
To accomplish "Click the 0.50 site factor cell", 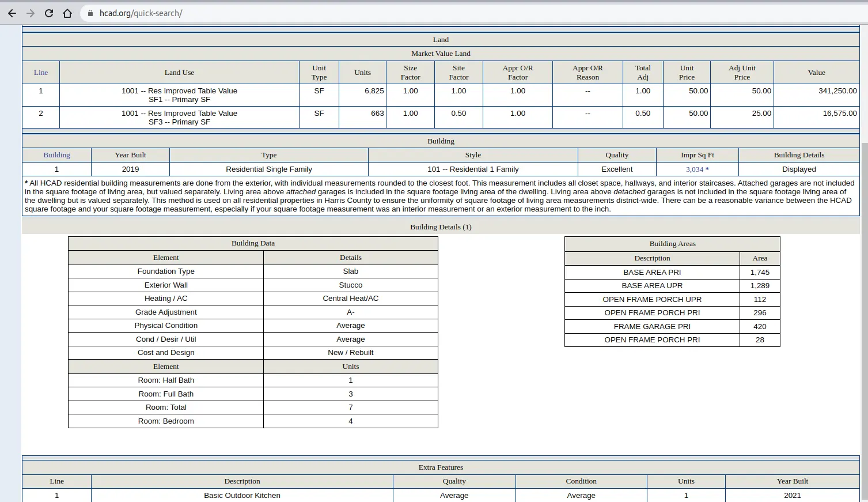I will [458, 118].
